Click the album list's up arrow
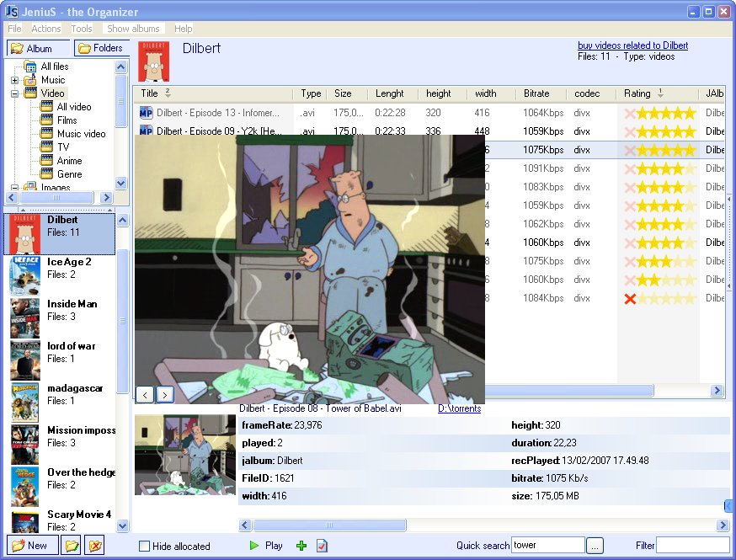Screen dimensions: 736x560 [x=122, y=220]
